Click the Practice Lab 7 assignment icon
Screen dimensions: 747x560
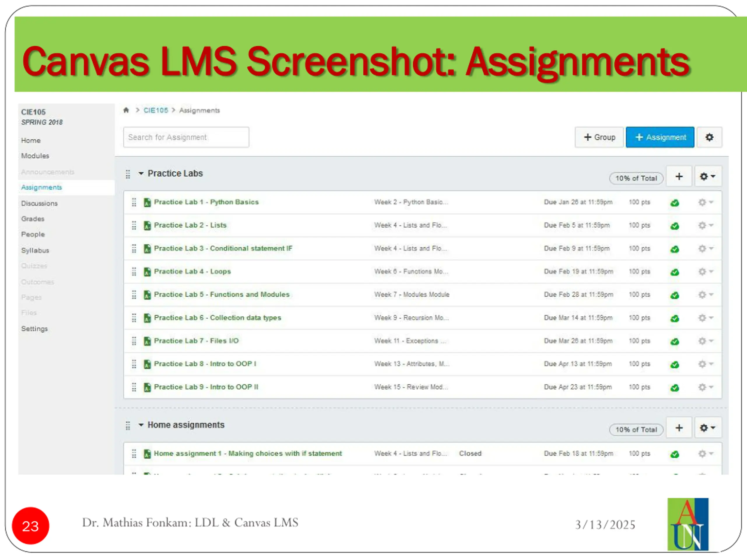[147, 341]
